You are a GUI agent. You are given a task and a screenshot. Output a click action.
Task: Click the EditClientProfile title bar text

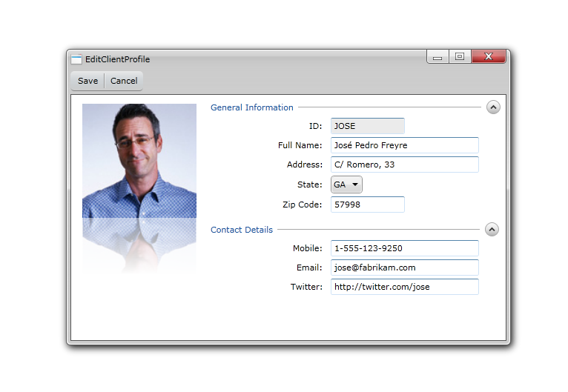click(x=117, y=59)
